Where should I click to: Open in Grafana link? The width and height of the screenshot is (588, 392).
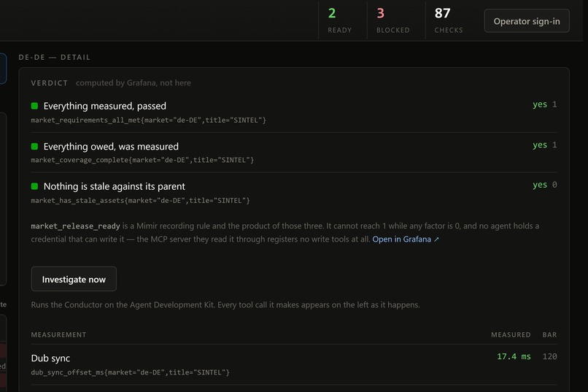point(405,239)
